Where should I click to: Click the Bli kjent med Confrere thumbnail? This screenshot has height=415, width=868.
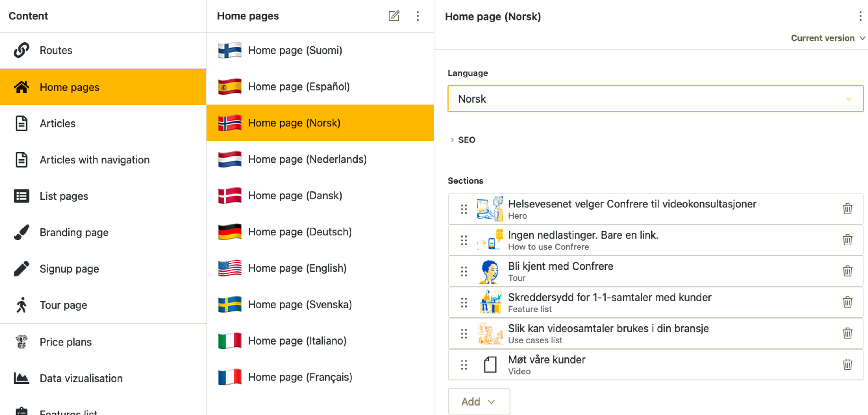tap(490, 271)
